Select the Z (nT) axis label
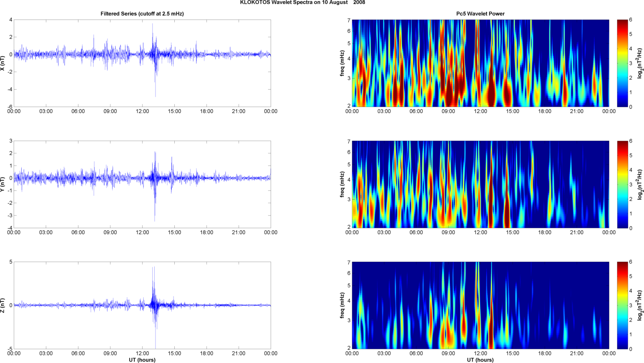Screen dimensions: 644x363 [3, 305]
